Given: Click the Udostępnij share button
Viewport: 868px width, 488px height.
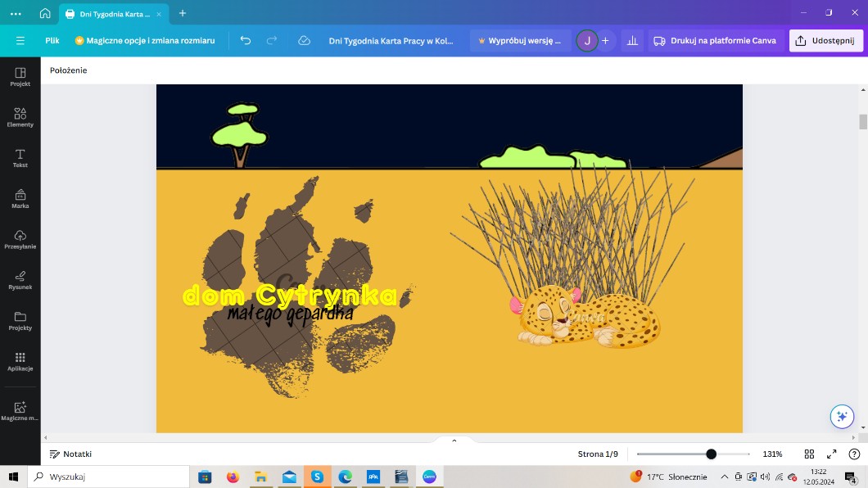Looking at the screenshot, I should click(825, 40).
